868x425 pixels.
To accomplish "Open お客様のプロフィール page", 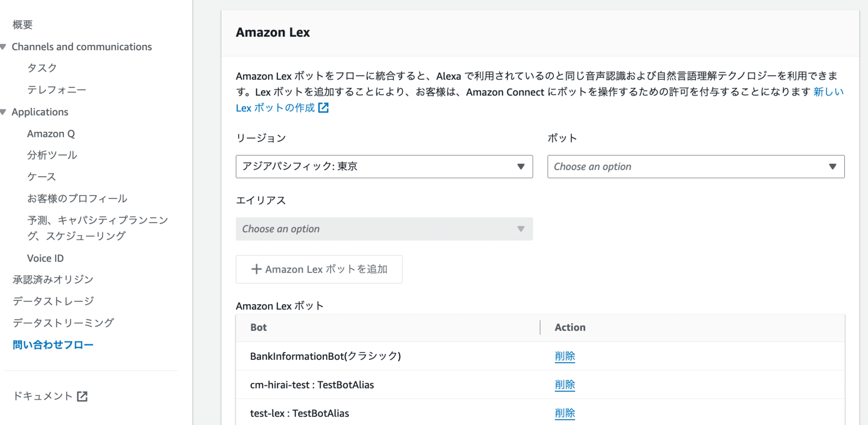I will (77, 199).
